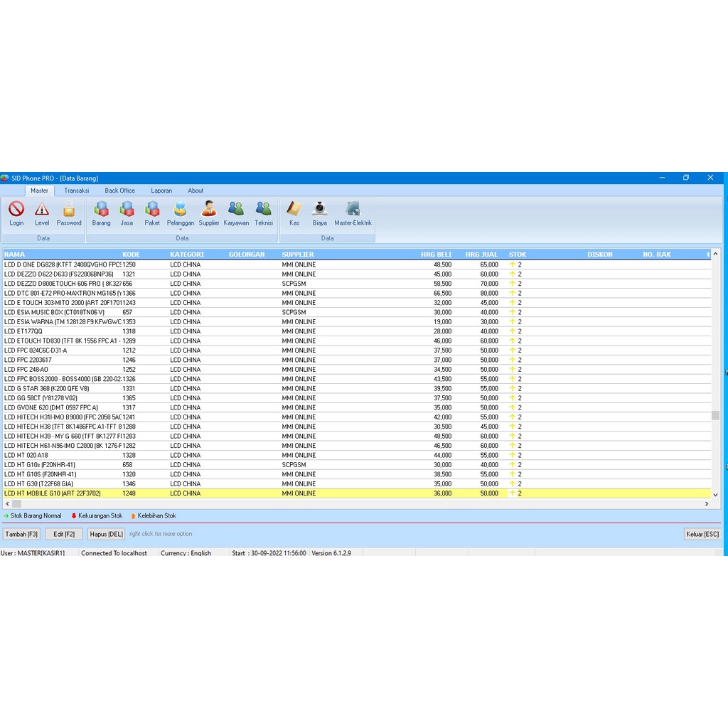Screen dimensions: 728x728
Task: Click stock arrow icon for LCD ET177QQ row
Action: (x=512, y=331)
